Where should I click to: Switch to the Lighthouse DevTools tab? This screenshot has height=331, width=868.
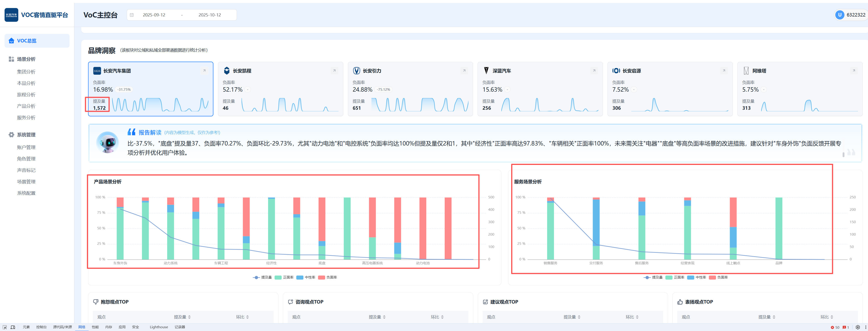[159, 327]
